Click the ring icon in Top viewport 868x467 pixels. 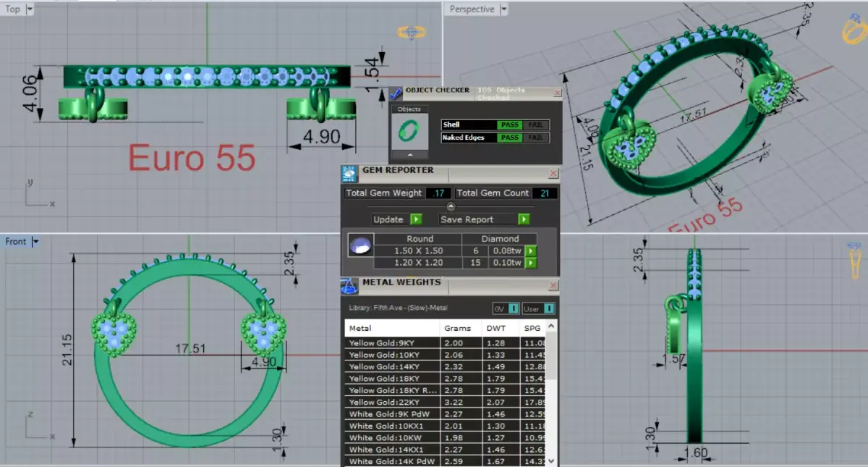410,32
